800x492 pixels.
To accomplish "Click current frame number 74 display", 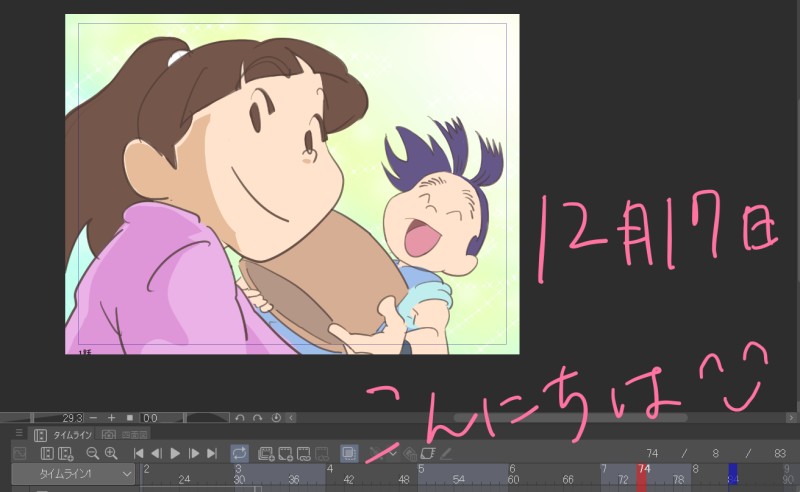I will coord(652,454).
